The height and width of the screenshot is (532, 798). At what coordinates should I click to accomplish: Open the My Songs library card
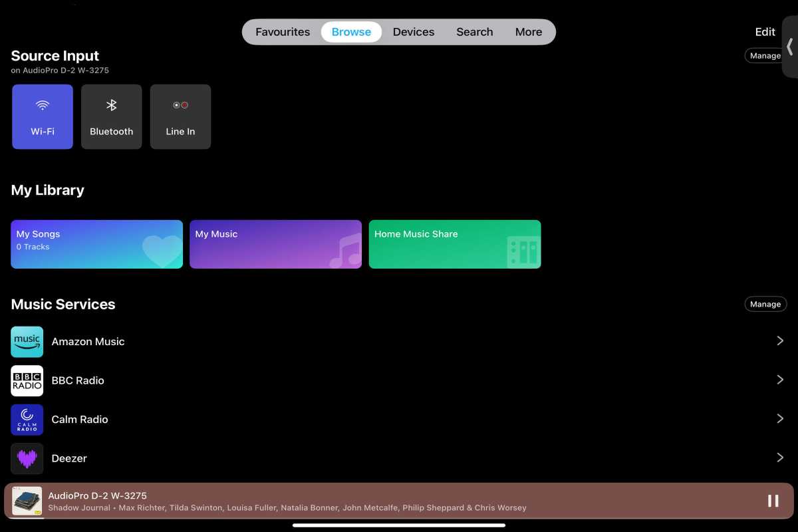point(96,244)
